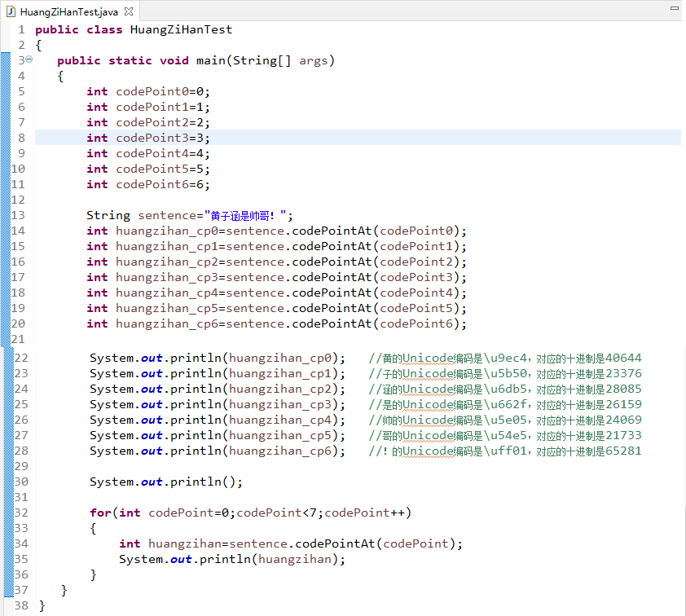Click huangzihan_cp6 declaration on line 20
This screenshot has width=686, height=616.
276,323
